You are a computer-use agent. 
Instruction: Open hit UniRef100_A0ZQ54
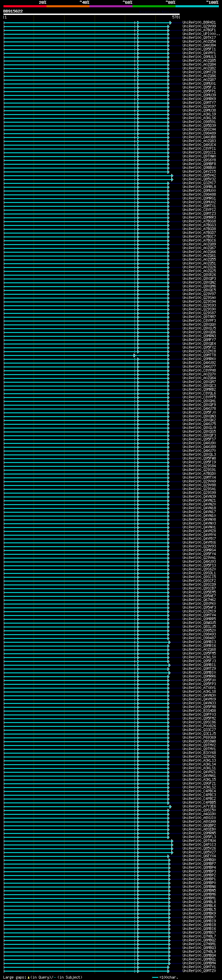pos(199,41)
